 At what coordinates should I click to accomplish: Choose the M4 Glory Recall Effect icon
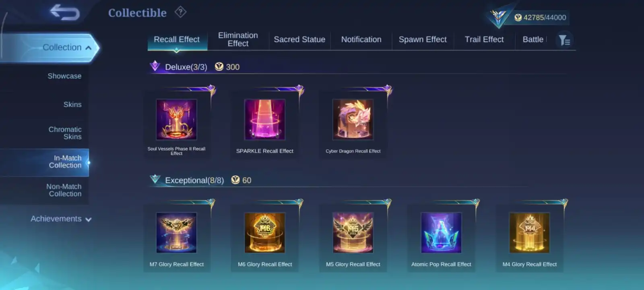coord(530,233)
